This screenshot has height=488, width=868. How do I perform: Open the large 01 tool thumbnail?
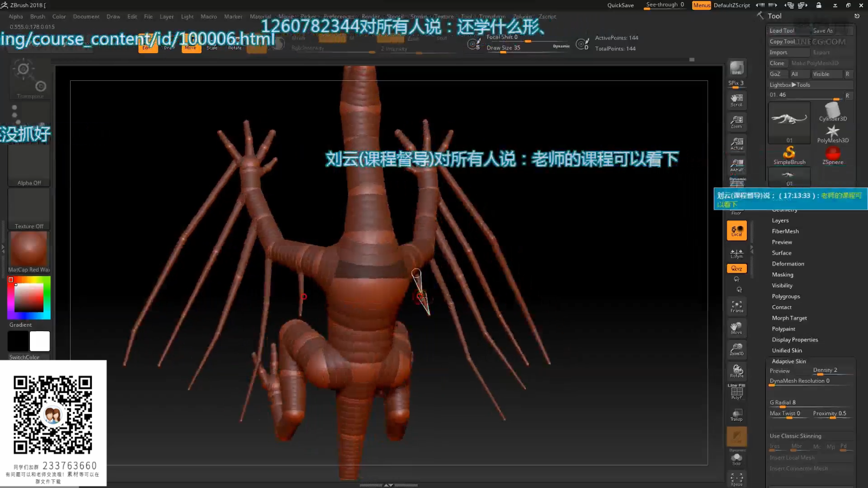tap(789, 123)
